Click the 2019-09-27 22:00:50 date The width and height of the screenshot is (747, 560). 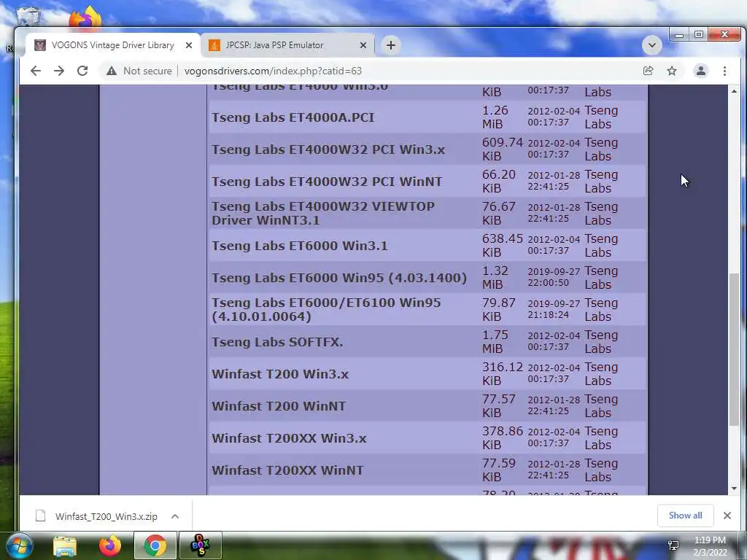pos(554,277)
